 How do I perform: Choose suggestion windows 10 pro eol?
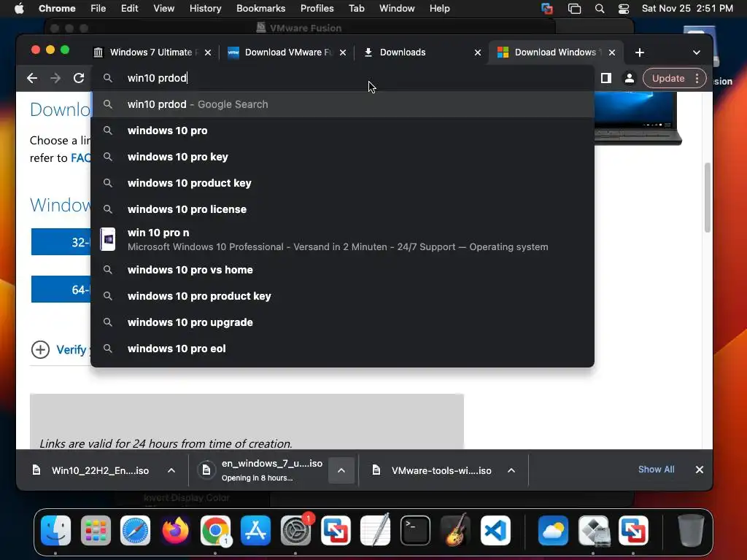(x=343, y=348)
